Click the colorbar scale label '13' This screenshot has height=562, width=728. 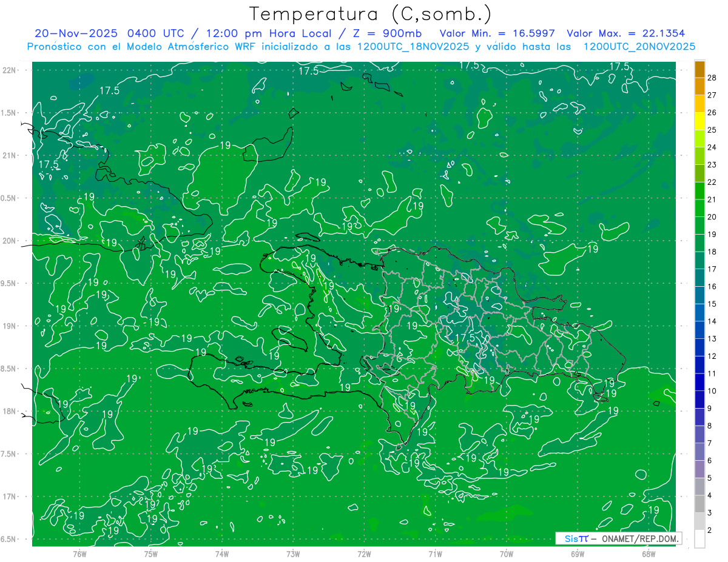(x=712, y=338)
